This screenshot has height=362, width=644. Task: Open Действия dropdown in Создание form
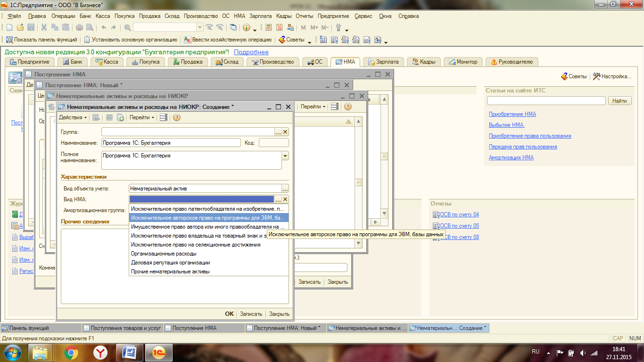coord(73,117)
